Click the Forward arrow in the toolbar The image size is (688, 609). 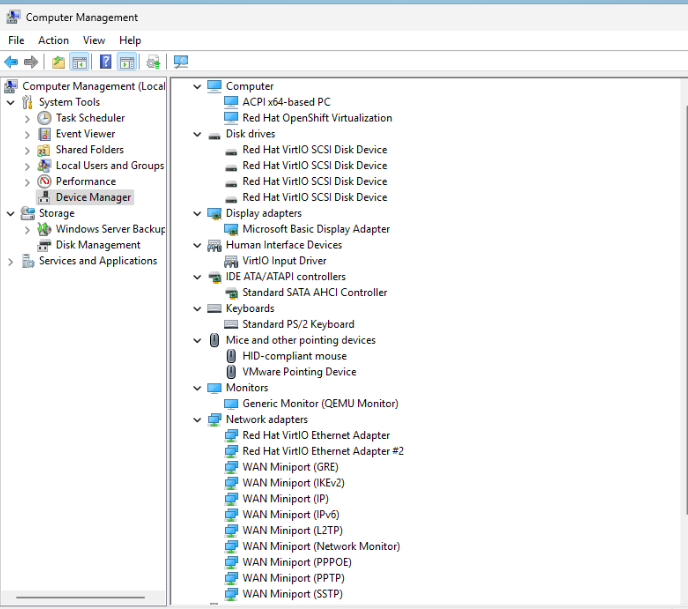31,62
